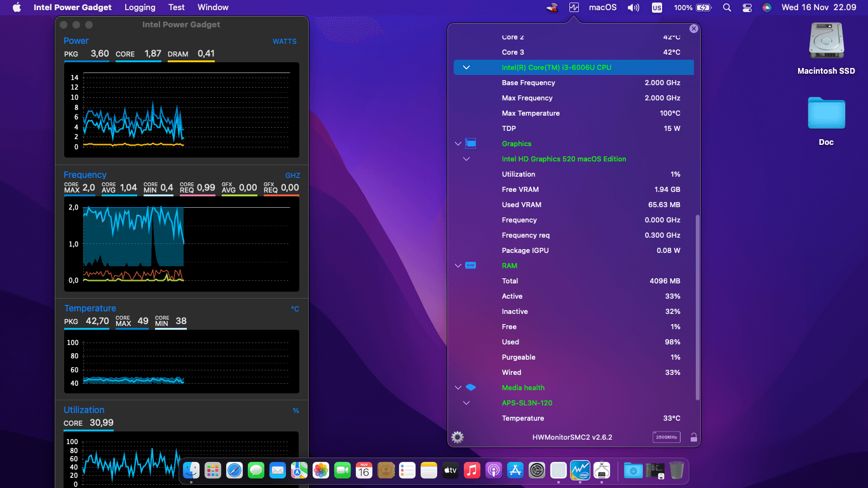Click Intel Power Gadget icon in Dock

(x=580, y=470)
